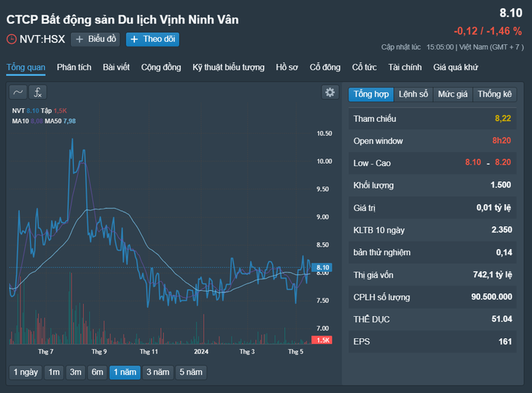532x393 pixels.
Task: Click the MA50 7,98 legend label
Action: [60, 121]
